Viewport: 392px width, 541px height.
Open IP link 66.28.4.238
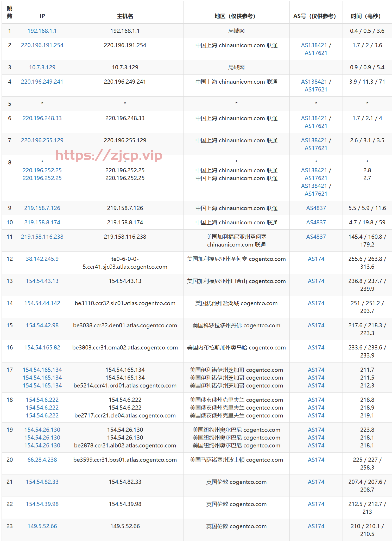[x=42, y=460]
